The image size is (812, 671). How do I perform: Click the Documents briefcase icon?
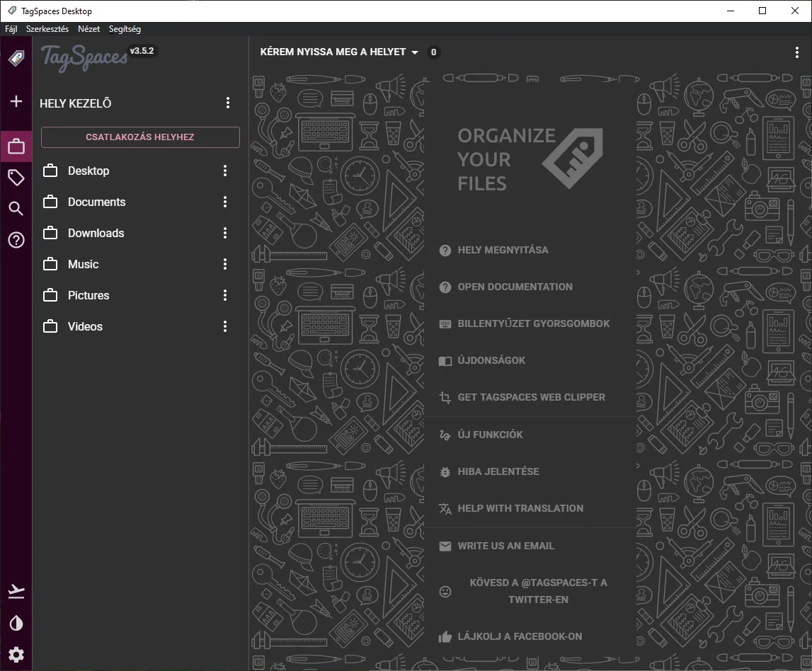tap(50, 202)
